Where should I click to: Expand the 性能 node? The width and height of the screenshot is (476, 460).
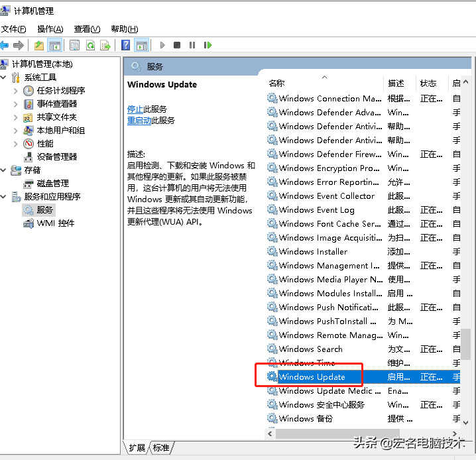(x=15, y=144)
